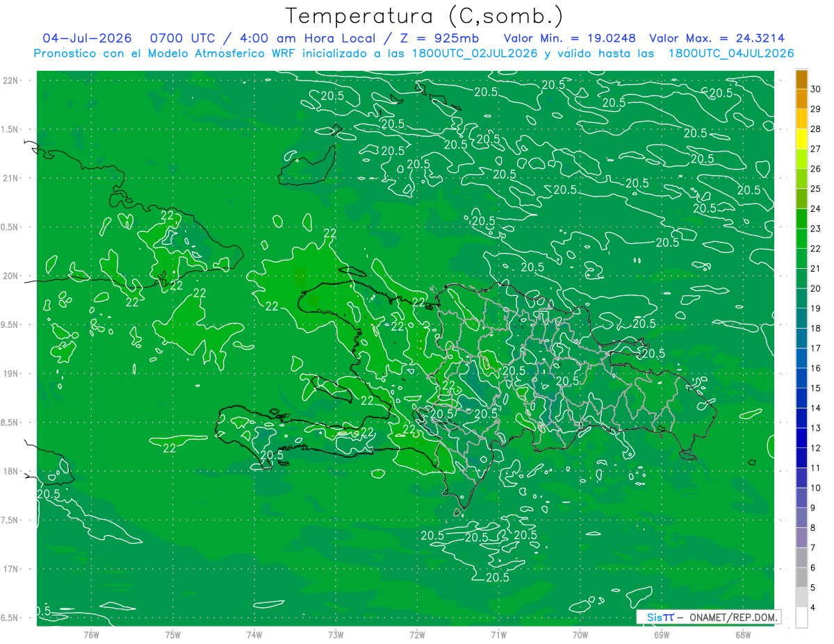Click the green swatch between 23 and 24
The image size is (834, 644).
(x=801, y=218)
